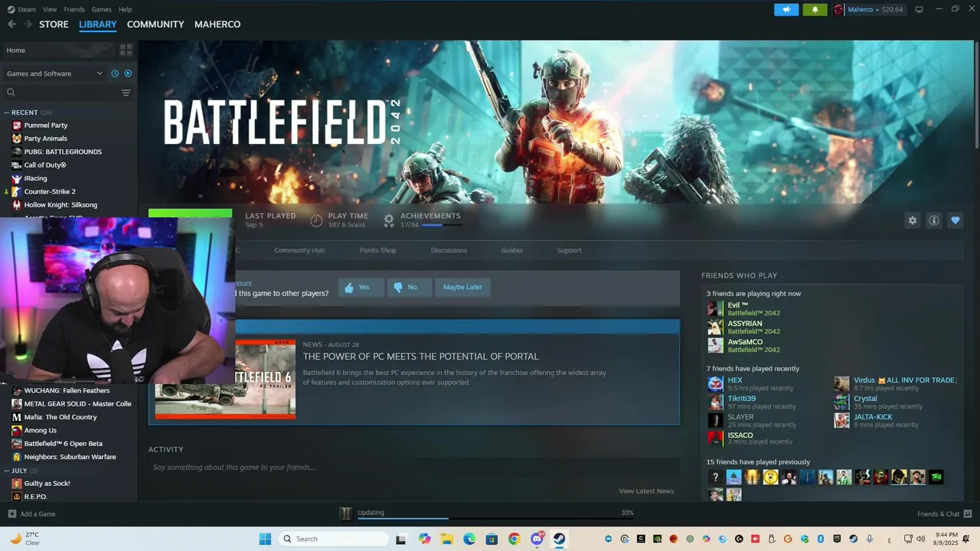Viewport: 980px width, 551px height.
Task: Open the green notifications bell
Action: [815, 9]
